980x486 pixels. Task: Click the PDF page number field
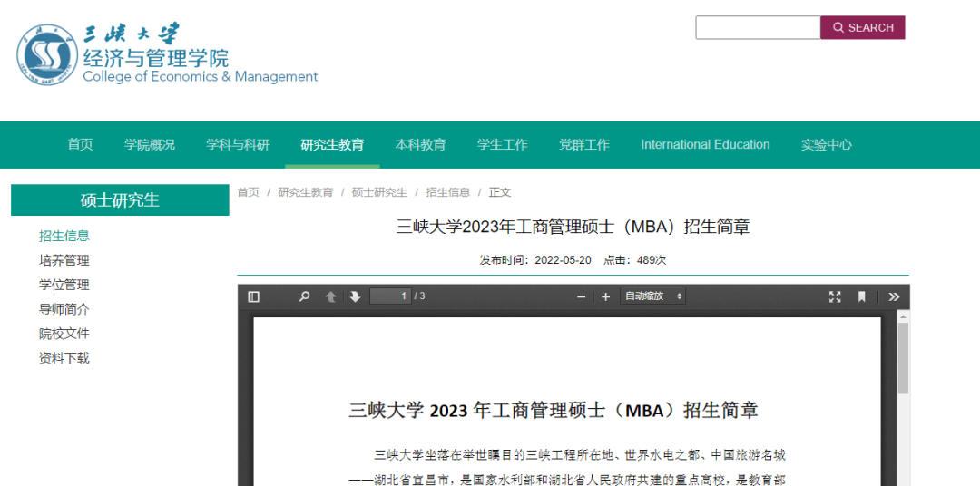[x=390, y=296]
